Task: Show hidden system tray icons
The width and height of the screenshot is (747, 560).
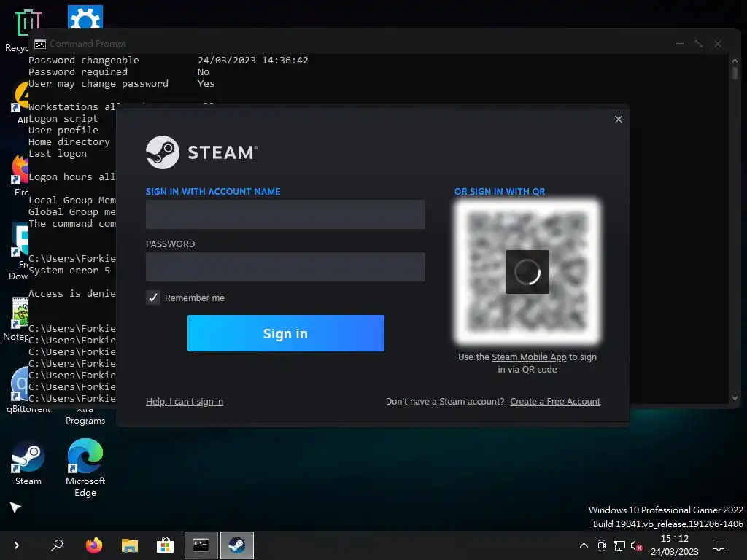Action: [584, 545]
